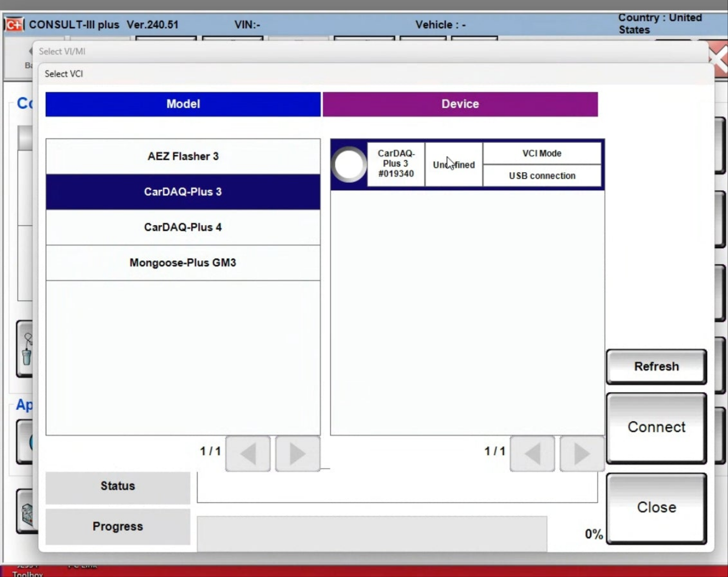This screenshot has width=728, height=577.
Task: Select CarDAQ-Plus 3 in the model list
Action: 183,192
